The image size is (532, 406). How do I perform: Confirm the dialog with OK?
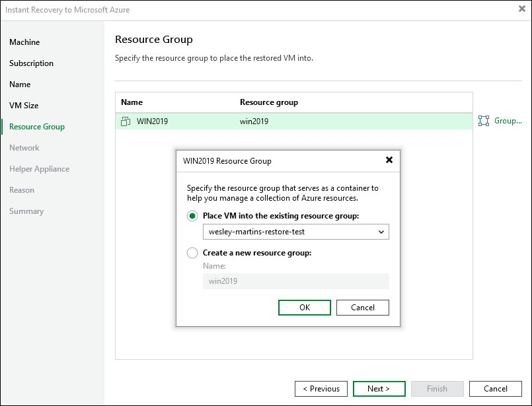[305, 308]
